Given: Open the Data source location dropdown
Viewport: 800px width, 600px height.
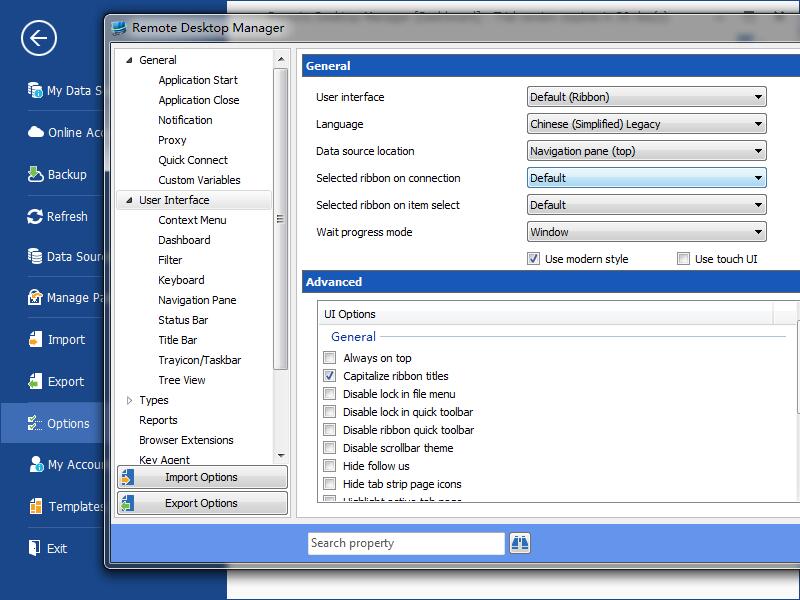Looking at the screenshot, I should point(646,151).
